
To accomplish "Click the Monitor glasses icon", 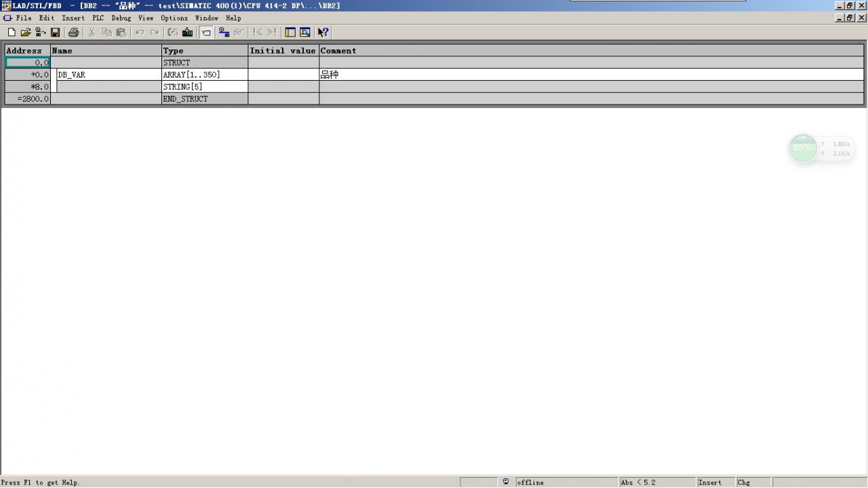I will click(239, 32).
